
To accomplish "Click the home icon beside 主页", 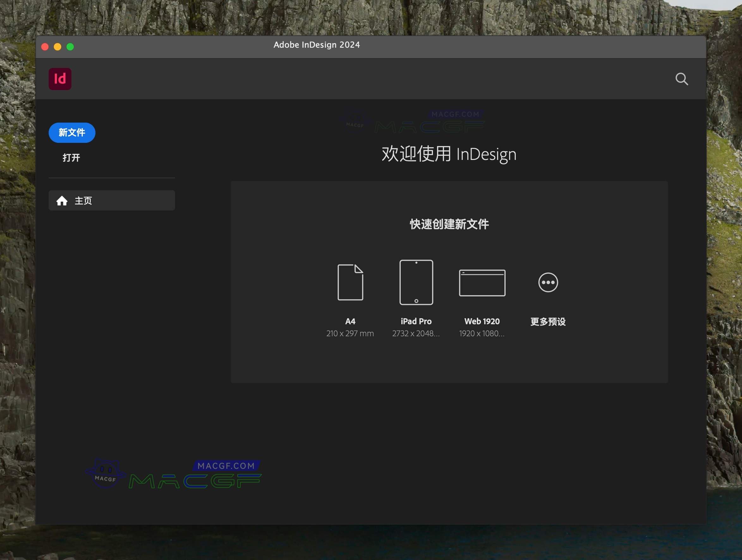I will pyautogui.click(x=62, y=200).
